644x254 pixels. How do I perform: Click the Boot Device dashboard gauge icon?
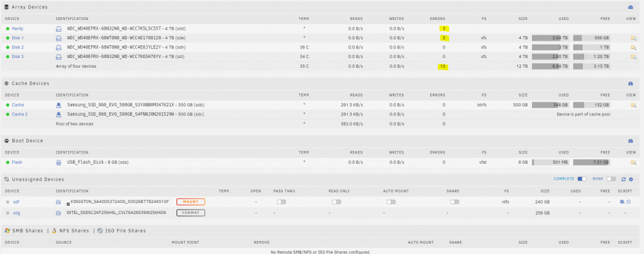(x=631, y=141)
